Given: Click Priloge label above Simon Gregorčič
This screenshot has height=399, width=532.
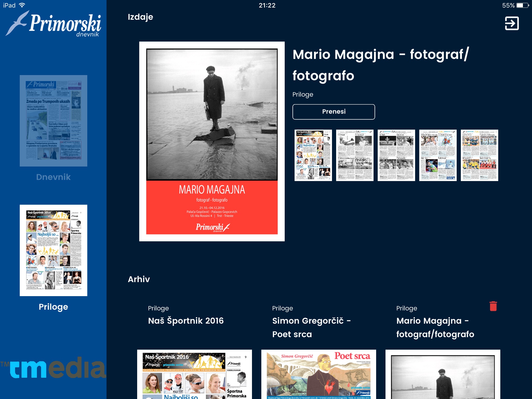Looking at the screenshot, I should [283, 308].
